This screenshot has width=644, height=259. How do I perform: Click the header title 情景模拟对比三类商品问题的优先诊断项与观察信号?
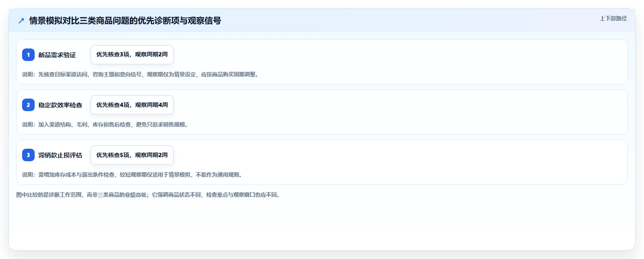point(125,20)
